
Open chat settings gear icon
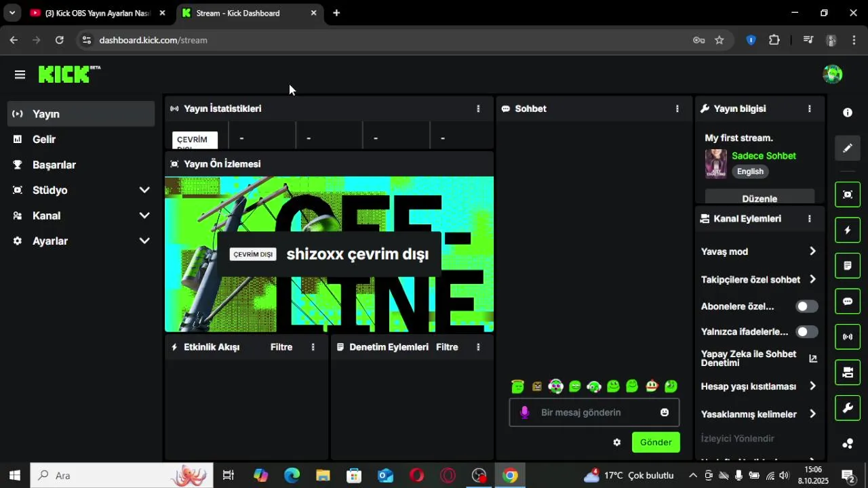coord(616,443)
